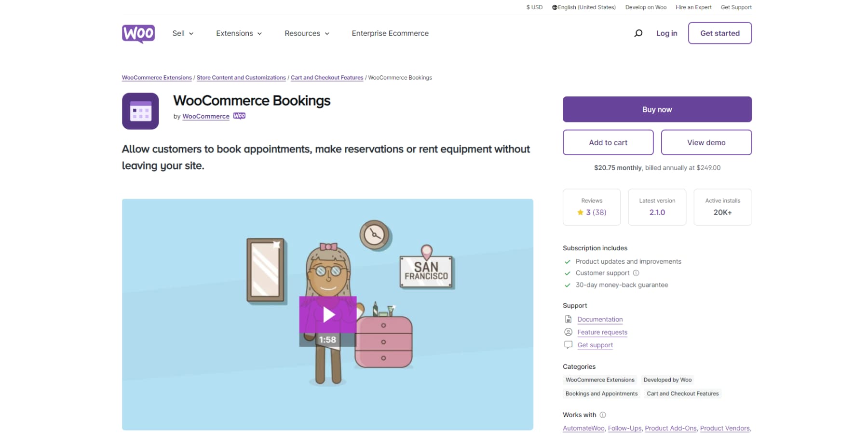
Task: Open Product Vendors link
Action: [725, 428]
